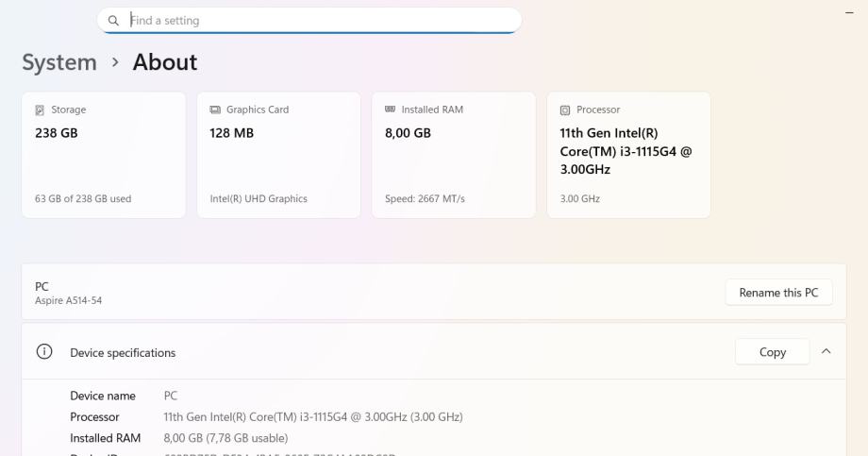Click the Processor chip icon
The image size is (868, 456).
[565, 110]
